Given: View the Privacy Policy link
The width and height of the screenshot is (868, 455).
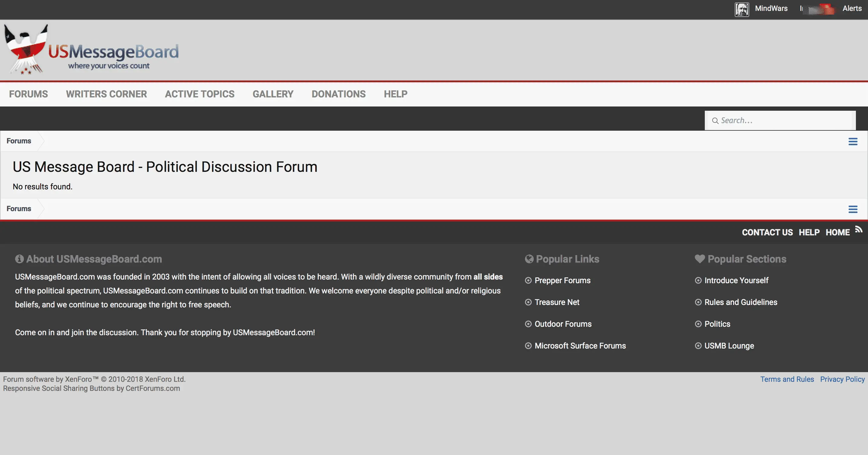Looking at the screenshot, I should pyautogui.click(x=842, y=379).
